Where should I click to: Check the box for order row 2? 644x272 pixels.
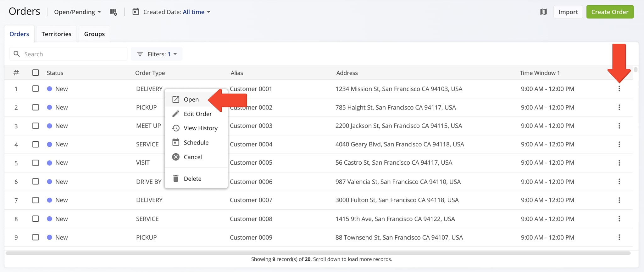click(x=36, y=107)
